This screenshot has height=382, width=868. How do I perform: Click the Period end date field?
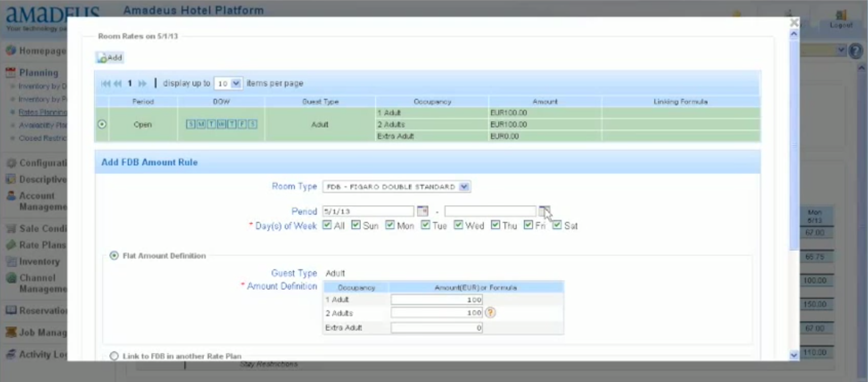[x=490, y=211]
